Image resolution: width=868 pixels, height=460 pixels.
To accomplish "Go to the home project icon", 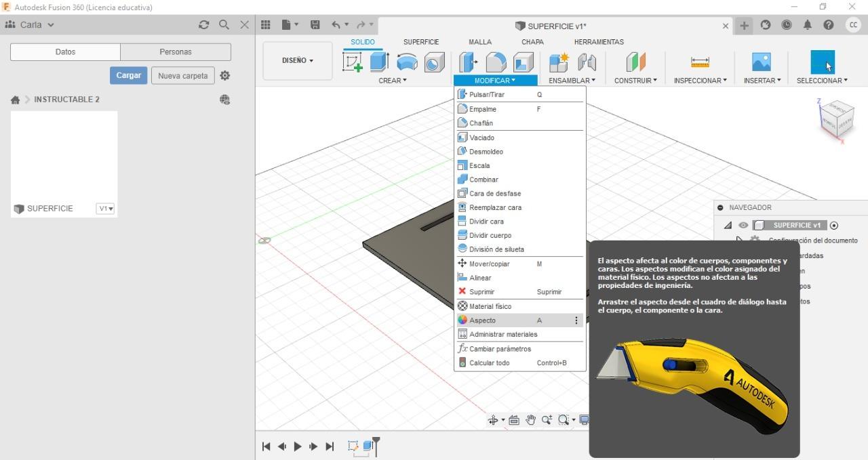I will (15, 100).
